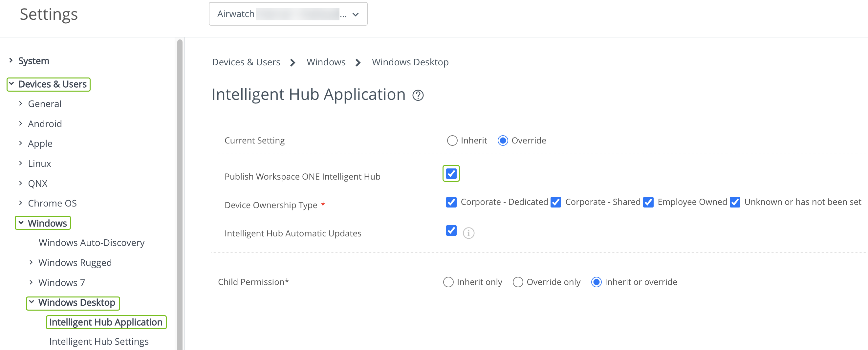Image resolution: width=868 pixels, height=350 pixels.
Task: Choose Inherit only child permission
Action: (448, 282)
